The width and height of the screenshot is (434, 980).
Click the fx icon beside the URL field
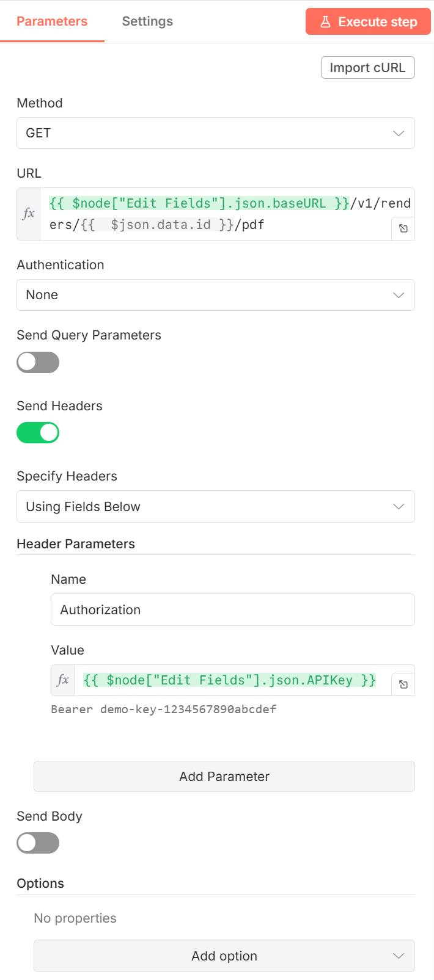[x=27, y=214]
